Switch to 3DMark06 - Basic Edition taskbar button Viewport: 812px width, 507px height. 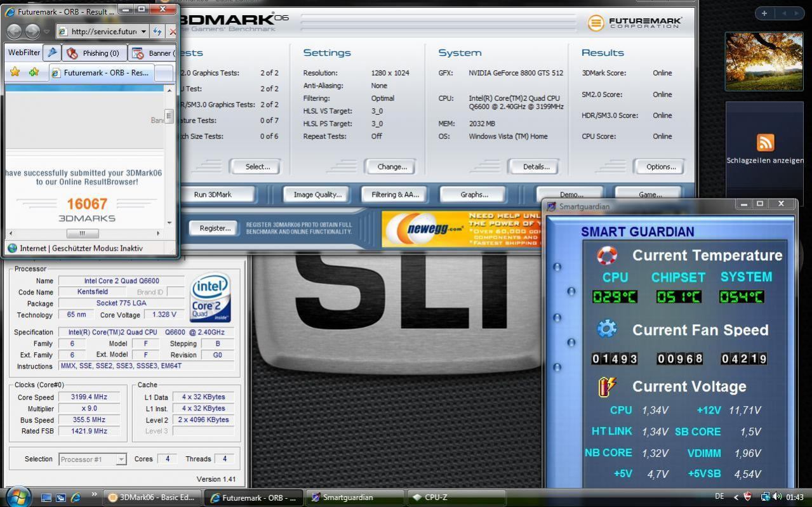tap(152, 497)
